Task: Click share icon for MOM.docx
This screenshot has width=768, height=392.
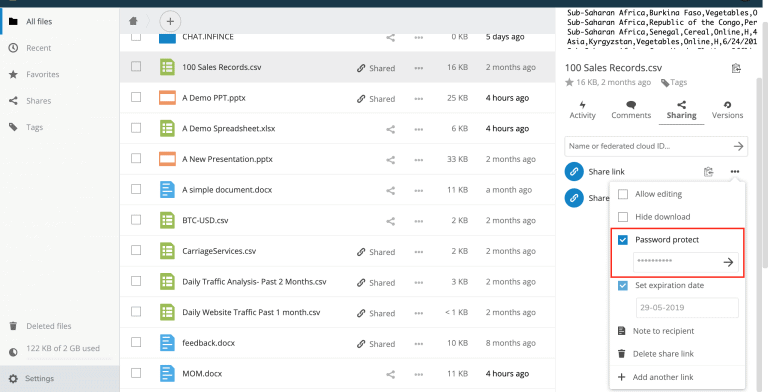Action: coord(390,374)
